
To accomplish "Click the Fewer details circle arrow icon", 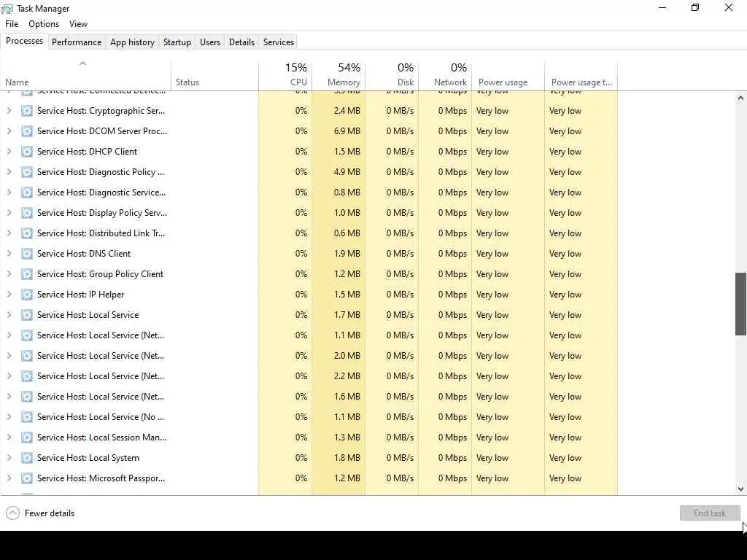I will (x=12, y=513).
